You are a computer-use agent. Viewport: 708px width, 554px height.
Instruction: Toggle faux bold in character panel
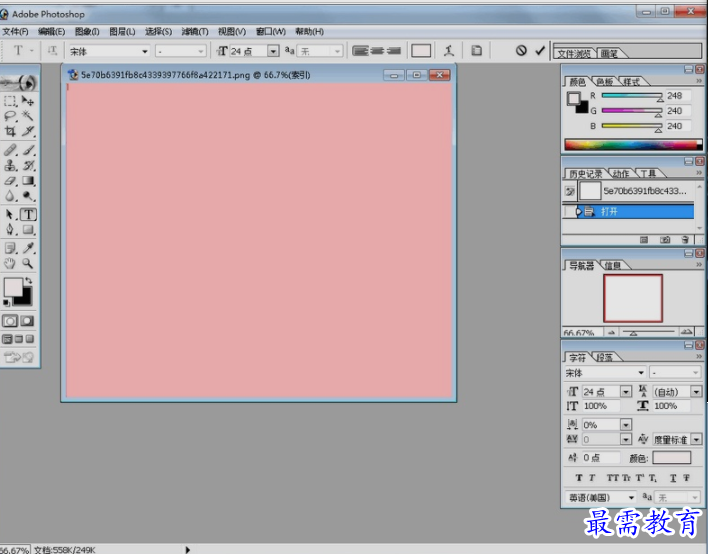coord(579,478)
